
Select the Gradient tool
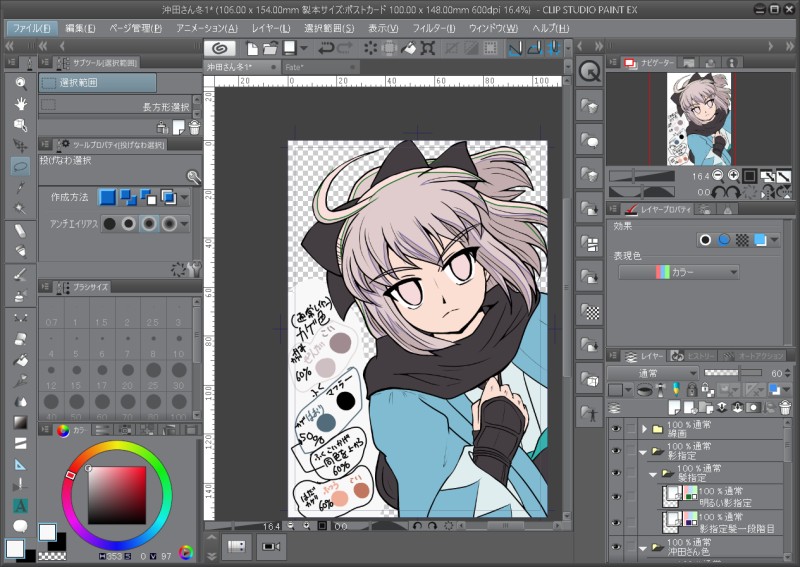[20, 423]
